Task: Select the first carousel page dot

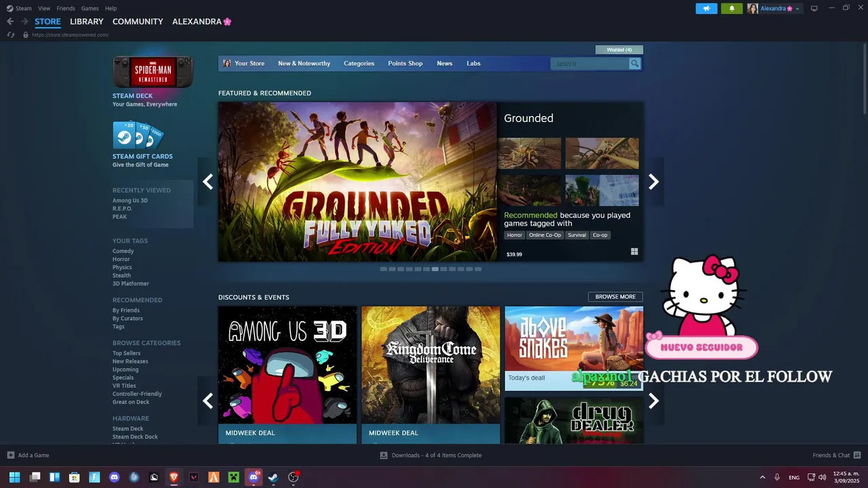Action: (x=383, y=269)
